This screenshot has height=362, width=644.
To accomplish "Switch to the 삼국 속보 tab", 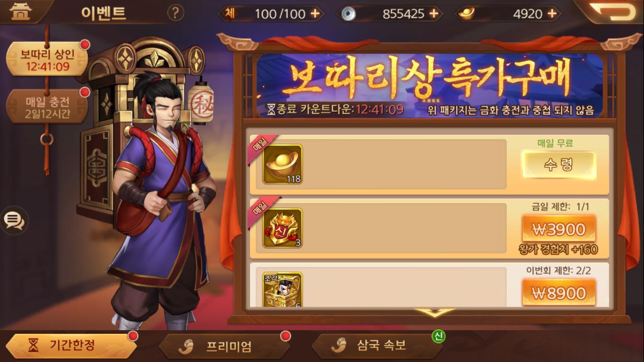I will click(377, 345).
